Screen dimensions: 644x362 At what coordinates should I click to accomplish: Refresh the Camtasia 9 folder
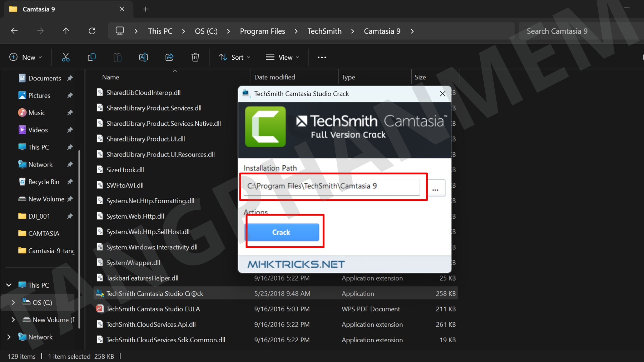(92, 31)
